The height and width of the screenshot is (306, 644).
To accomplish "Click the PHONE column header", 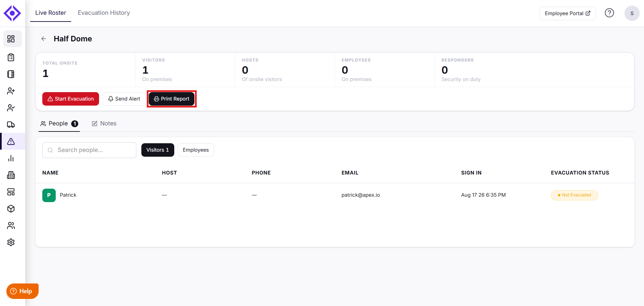I will (x=261, y=173).
